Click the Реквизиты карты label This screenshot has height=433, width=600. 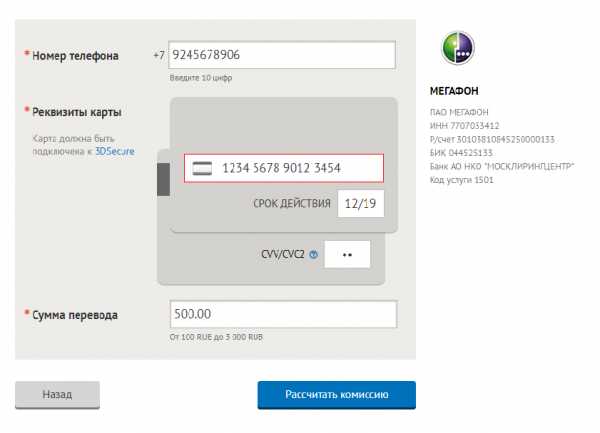(77, 112)
